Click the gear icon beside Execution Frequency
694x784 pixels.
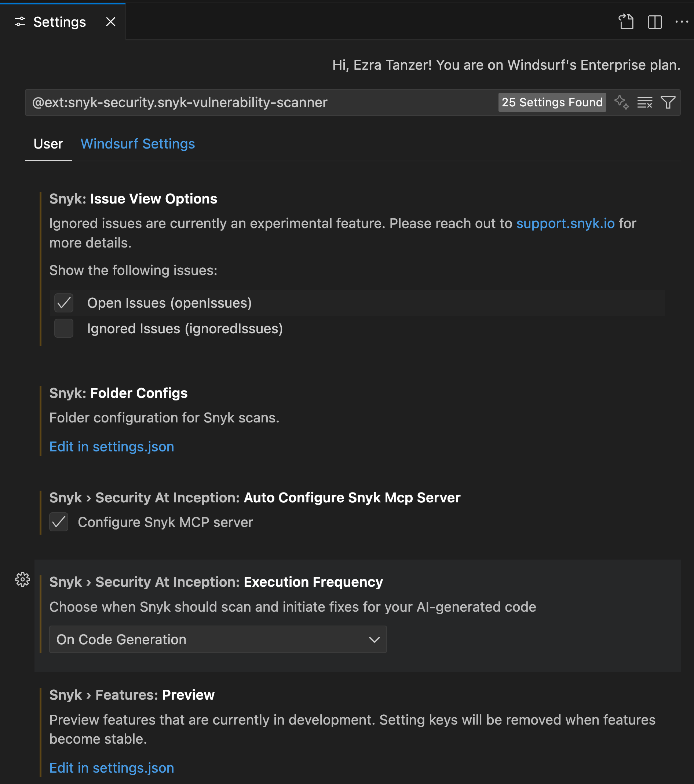[x=23, y=579]
